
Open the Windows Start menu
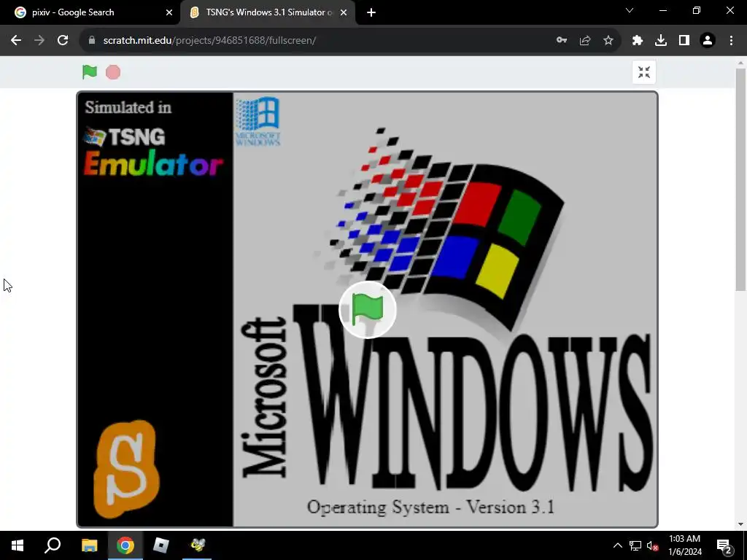click(x=18, y=545)
